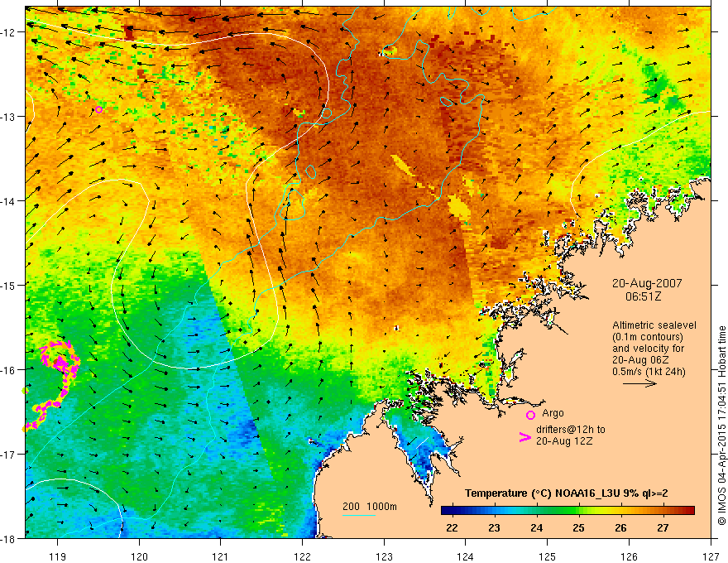
Task: Click colorbar tick label 25
Action: [x=578, y=527]
